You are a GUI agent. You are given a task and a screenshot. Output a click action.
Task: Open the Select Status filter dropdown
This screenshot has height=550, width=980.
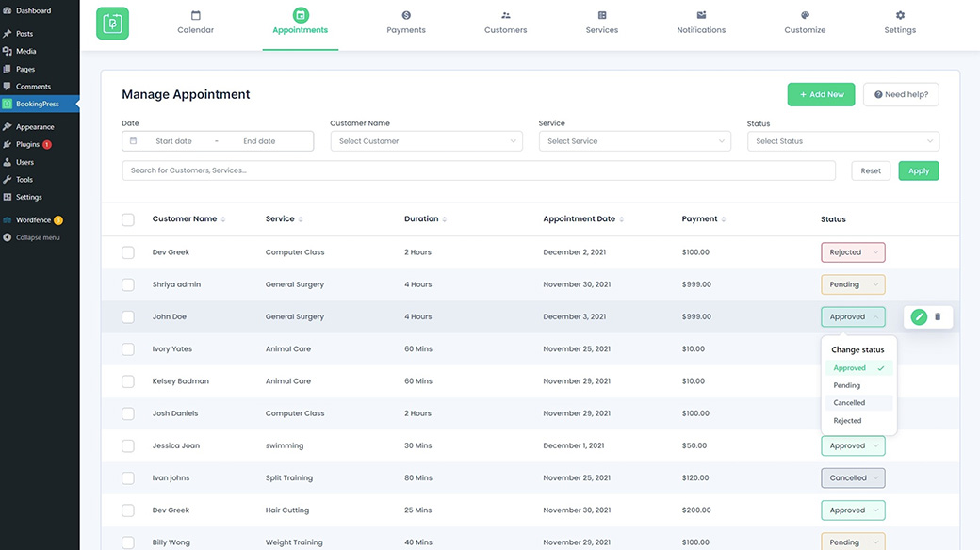pos(842,141)
